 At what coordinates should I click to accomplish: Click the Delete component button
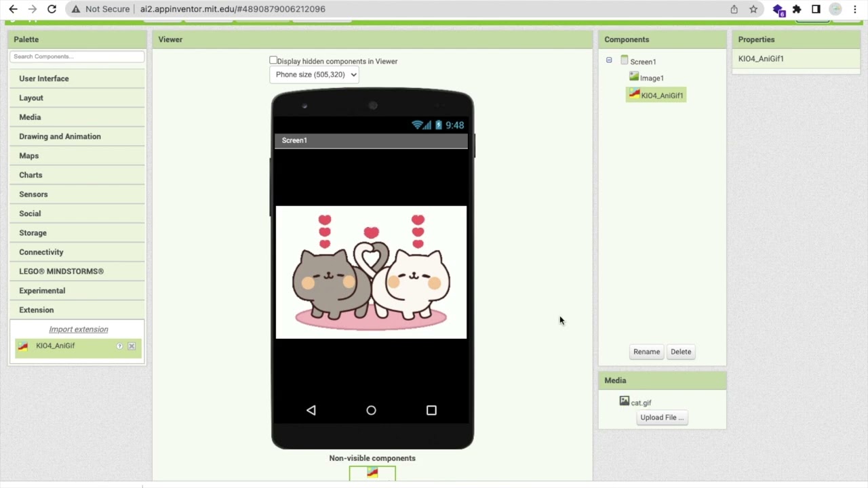[681, 352]
